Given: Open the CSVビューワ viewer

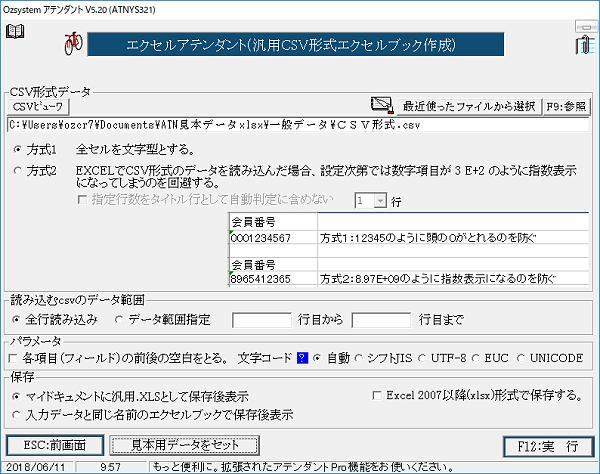Looking at the screenshot, I should click(x=38, y=106).
